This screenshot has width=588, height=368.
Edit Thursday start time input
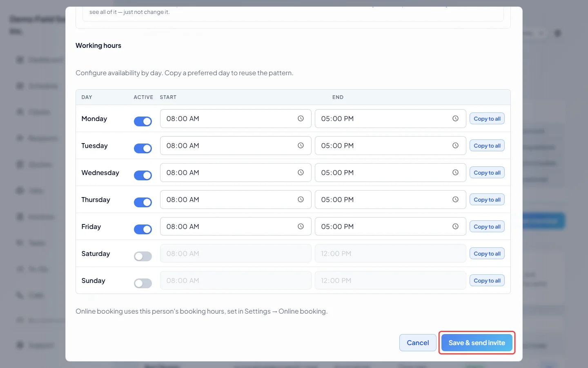(x=236, y=200)
